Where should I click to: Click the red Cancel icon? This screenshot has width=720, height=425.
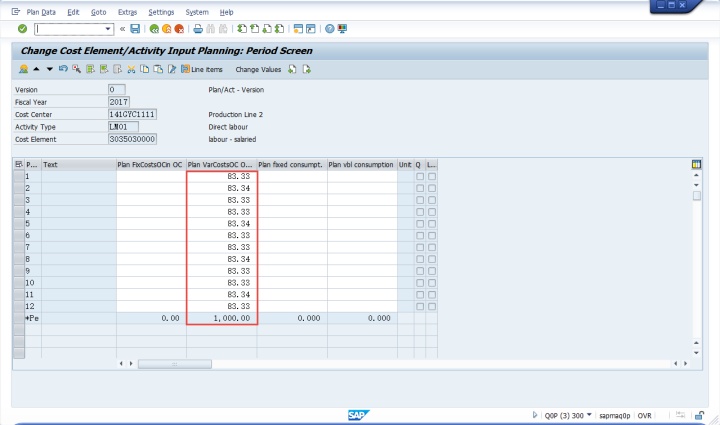(x=179, y=29)
